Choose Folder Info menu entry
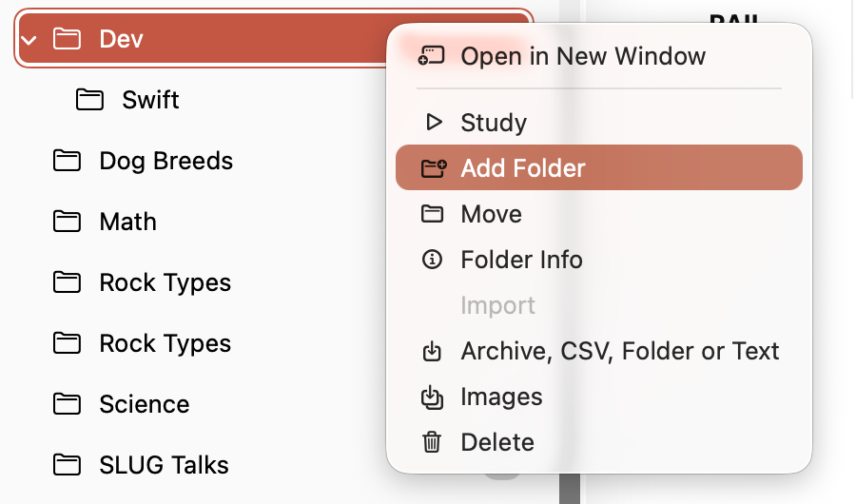This screenshot has height=504, width=856. [599, 260]
